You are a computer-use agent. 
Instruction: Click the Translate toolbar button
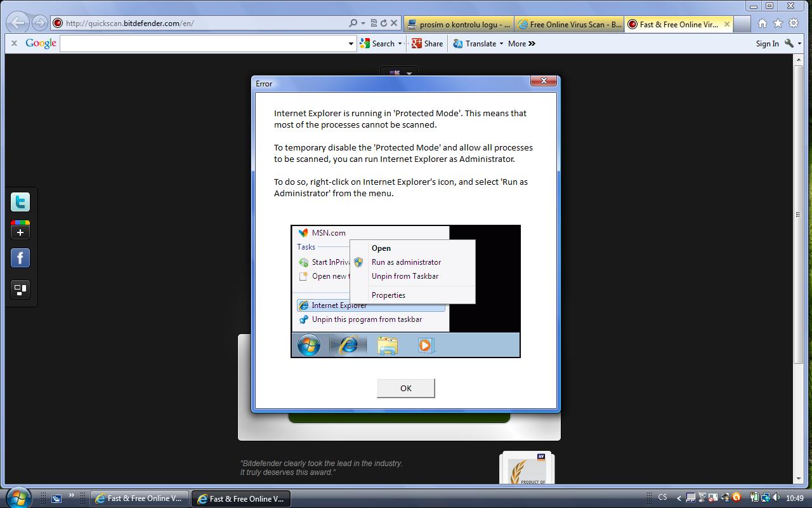475,43
